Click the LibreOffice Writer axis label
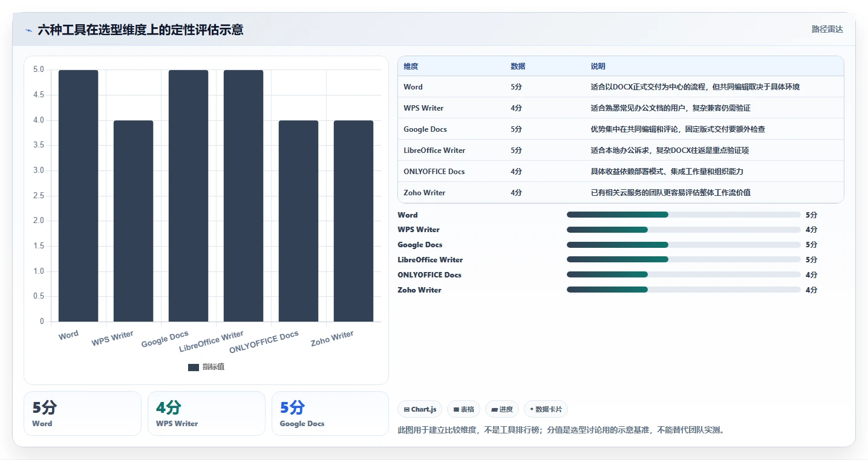The height and width of the screenshot is (460, 868). pyautogui.click(x=212, y=342)
